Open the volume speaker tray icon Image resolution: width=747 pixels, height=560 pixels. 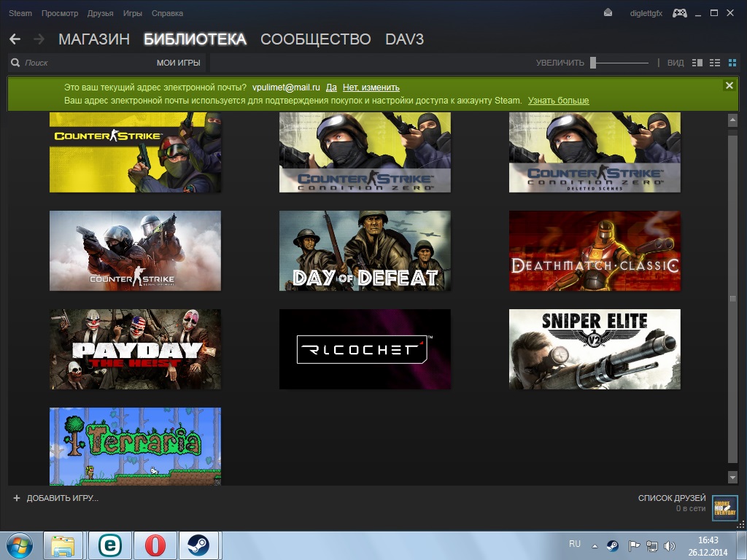[x=670, y=545]
